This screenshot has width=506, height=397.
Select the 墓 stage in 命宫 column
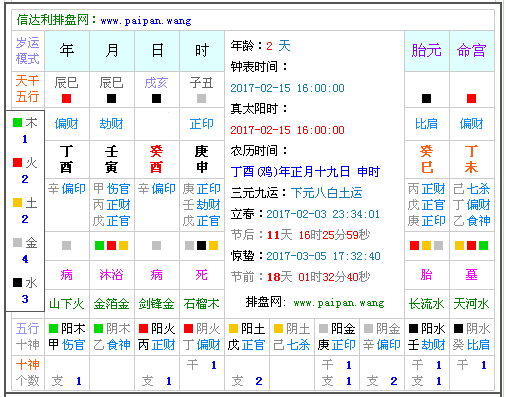click(471, 275)
